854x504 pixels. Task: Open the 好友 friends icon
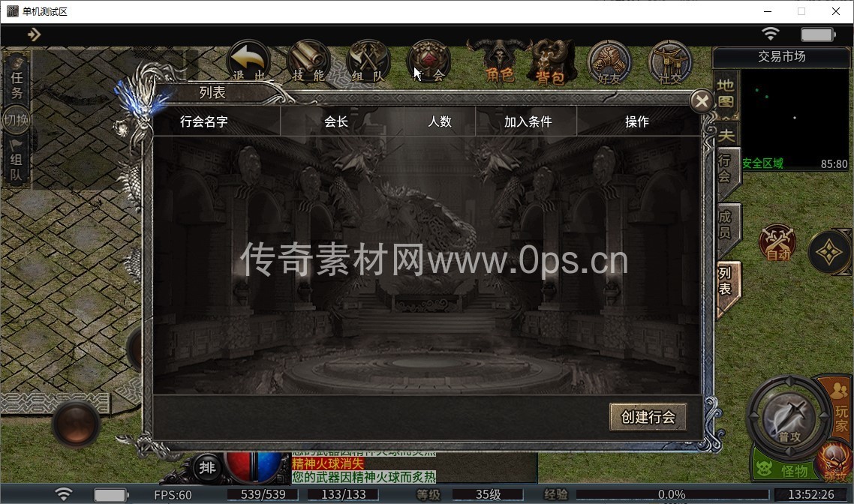[609, 61]
